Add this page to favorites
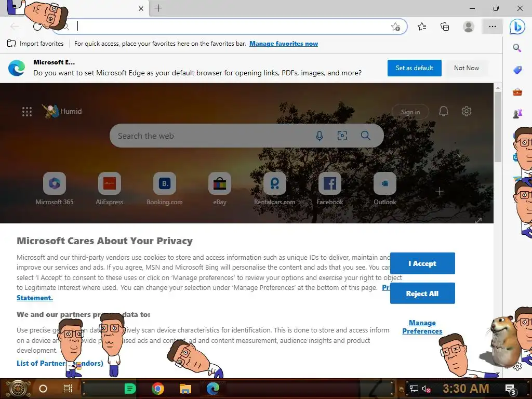Screen dimensions: 532x399 395,27
